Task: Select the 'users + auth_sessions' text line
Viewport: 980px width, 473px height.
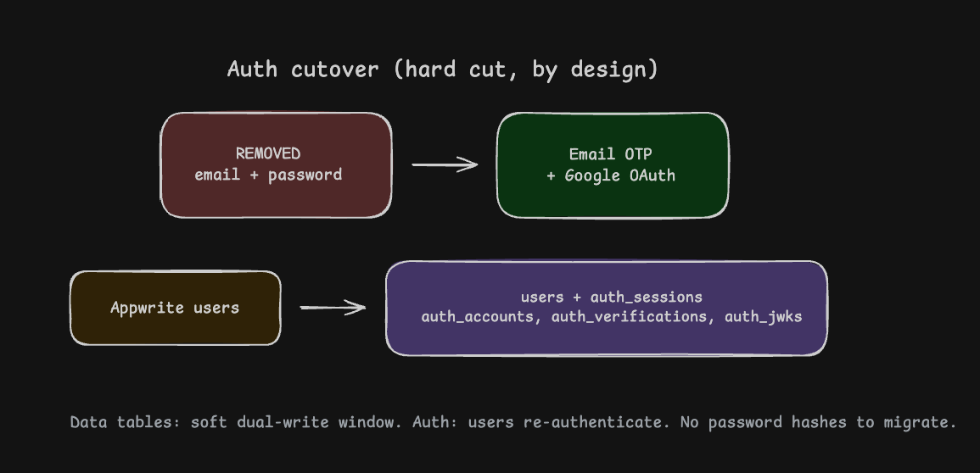Action: [x=612, y=297]
